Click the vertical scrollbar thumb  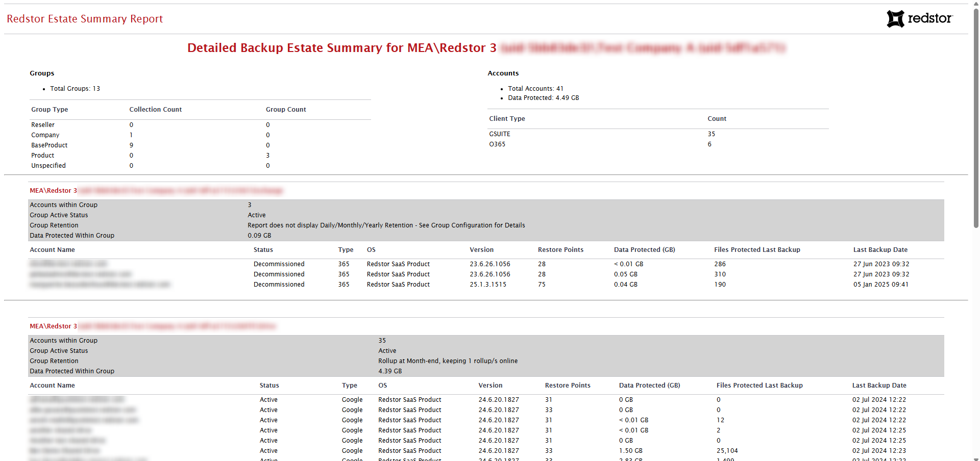pos(976,117)
